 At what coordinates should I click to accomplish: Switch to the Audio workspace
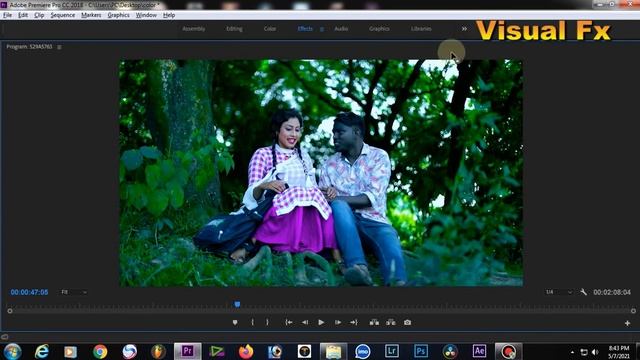point(341,29)
